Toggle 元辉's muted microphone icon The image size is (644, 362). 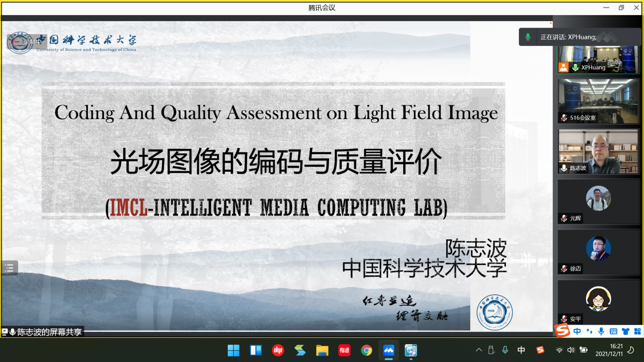[564, 218]
